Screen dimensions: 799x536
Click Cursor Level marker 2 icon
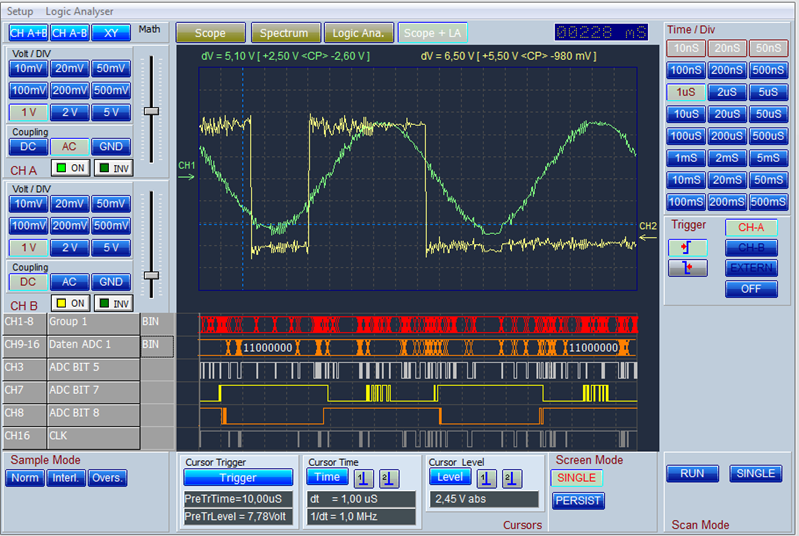click(512, 478)
